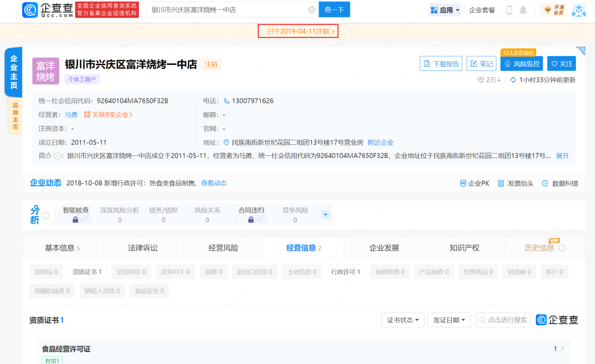Click the views count icon 2万+
The image size is (595, 364).
click(481, 80)
